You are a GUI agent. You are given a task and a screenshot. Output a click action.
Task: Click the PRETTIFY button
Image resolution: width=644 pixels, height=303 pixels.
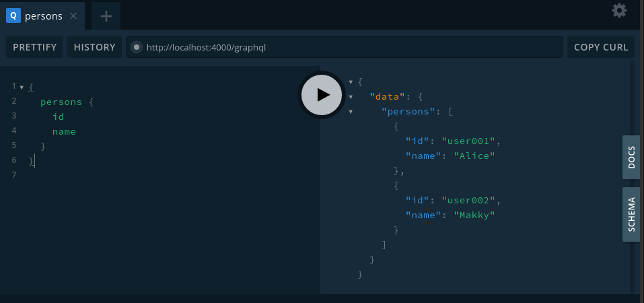click(x=34, y=47)
